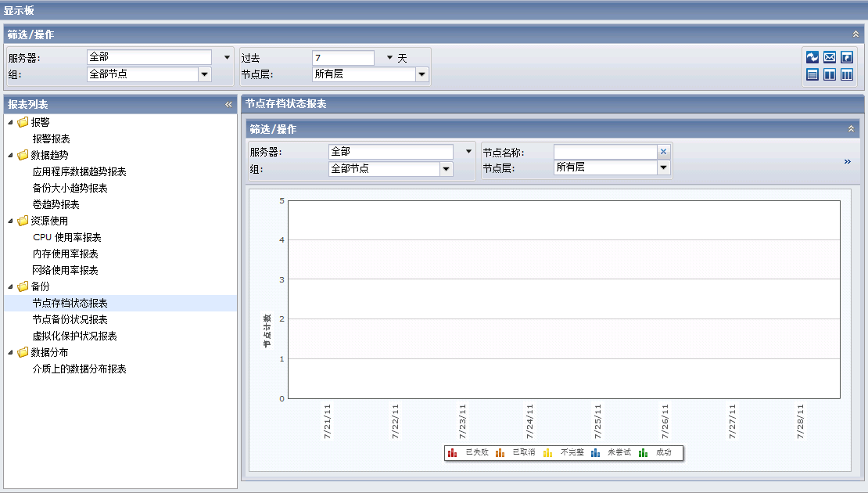868x493 pixels.
Task: Switch to three-column layout icon
Action: [847, 74]
